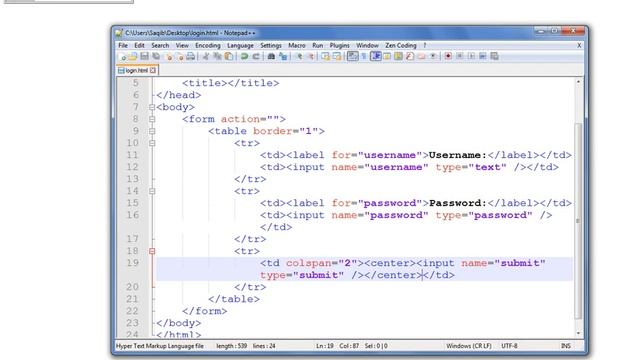The image size is (640, 360).
Task: Open the Search menu
Action: tap(160, 45)
